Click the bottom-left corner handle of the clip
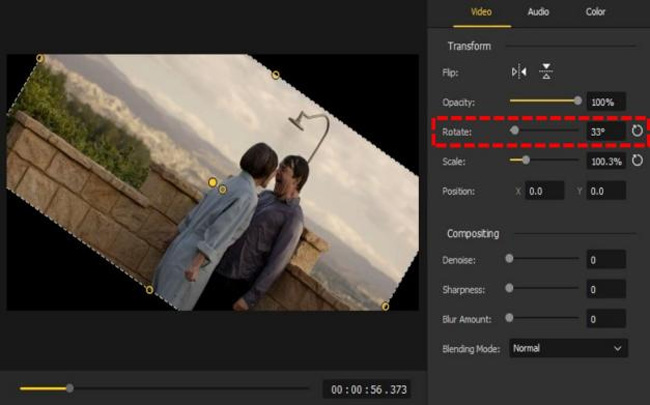Screen dimensions: 650x405 coord(150,290)
